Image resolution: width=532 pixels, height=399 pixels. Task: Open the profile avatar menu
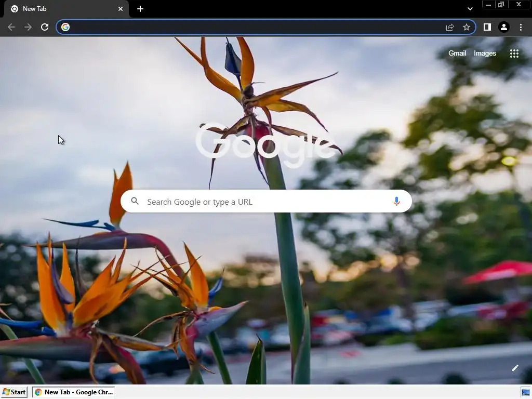click(x=504, y=27)
